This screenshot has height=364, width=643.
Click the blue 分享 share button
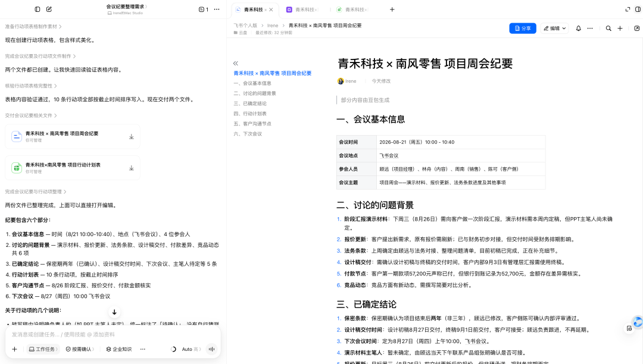tap(523, 29)
